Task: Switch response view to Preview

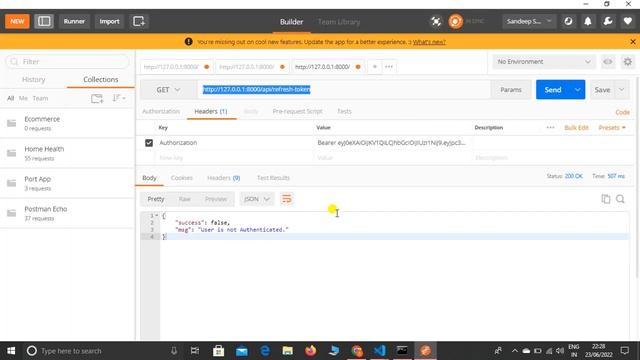Action: (x=216, y=199)
